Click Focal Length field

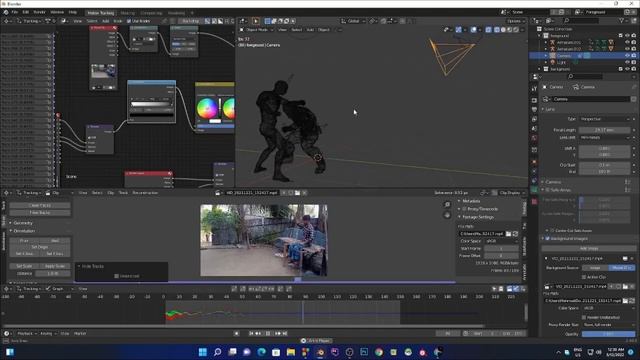pos(604,130)
